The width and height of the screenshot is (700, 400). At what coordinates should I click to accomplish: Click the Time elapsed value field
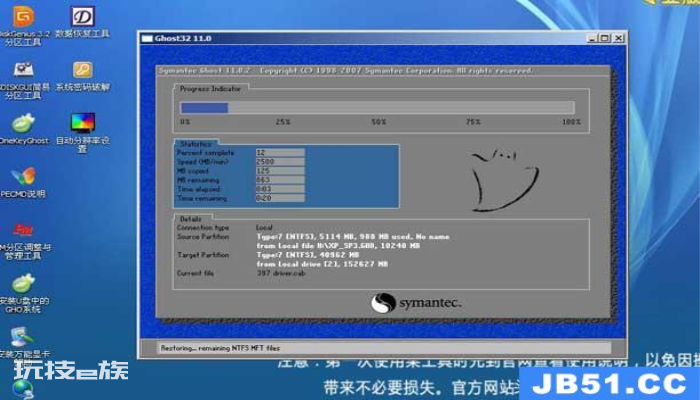pyautogui.click(x=280, y=189)
